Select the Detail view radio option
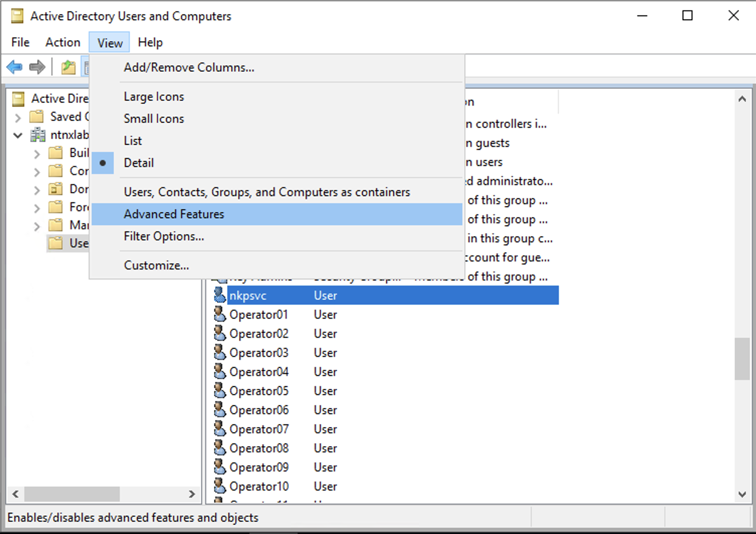Image resolution: width=756 pixels, height=534 pixels. pyautogui.click(x=139, y=163)
